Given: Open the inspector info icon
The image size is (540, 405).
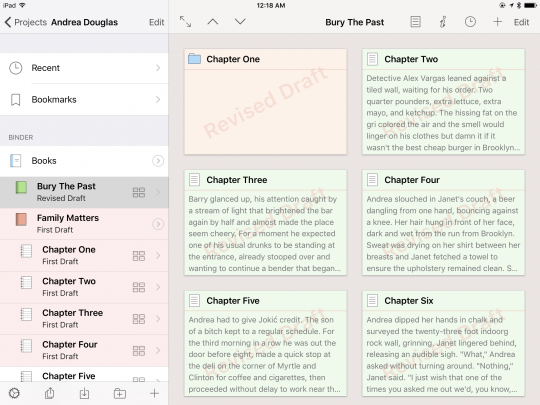Looking at the screenshot, I should coord(443,22).
